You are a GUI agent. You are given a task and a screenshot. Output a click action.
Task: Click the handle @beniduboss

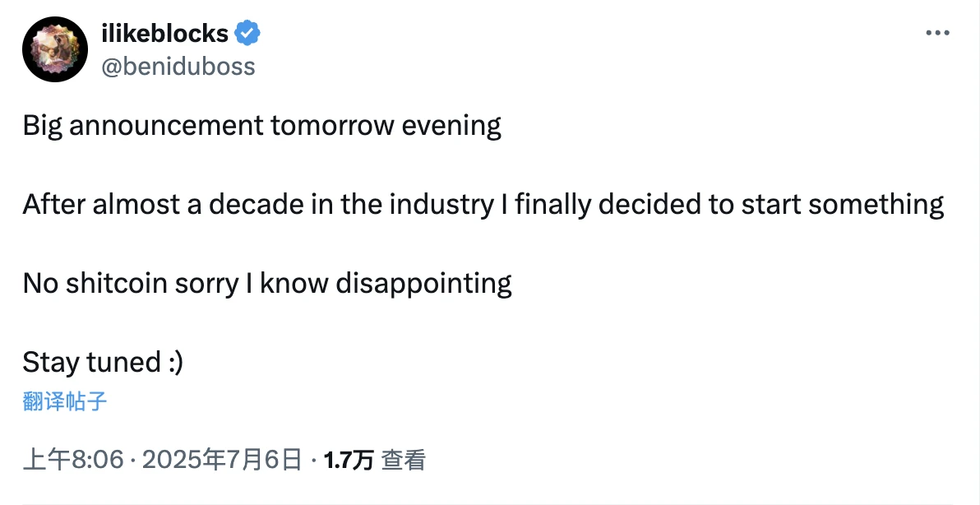coord(179,67)
